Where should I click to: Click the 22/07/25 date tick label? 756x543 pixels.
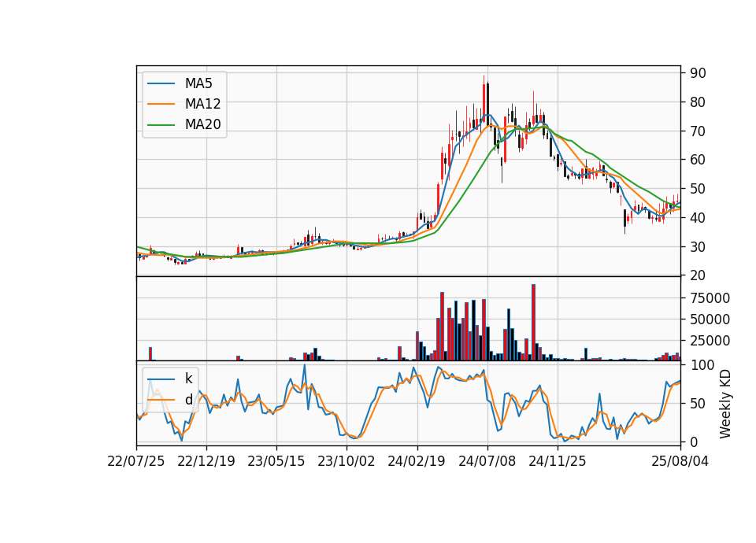click(136, 461)
